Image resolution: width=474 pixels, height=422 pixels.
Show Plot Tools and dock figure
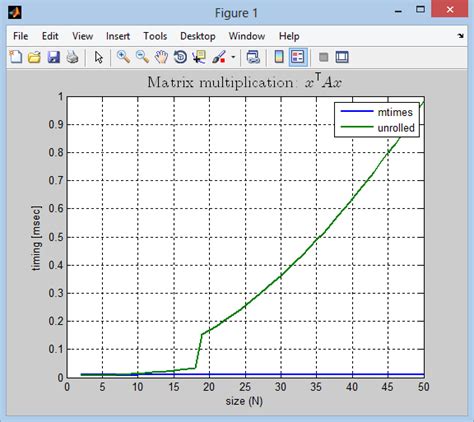342,57
